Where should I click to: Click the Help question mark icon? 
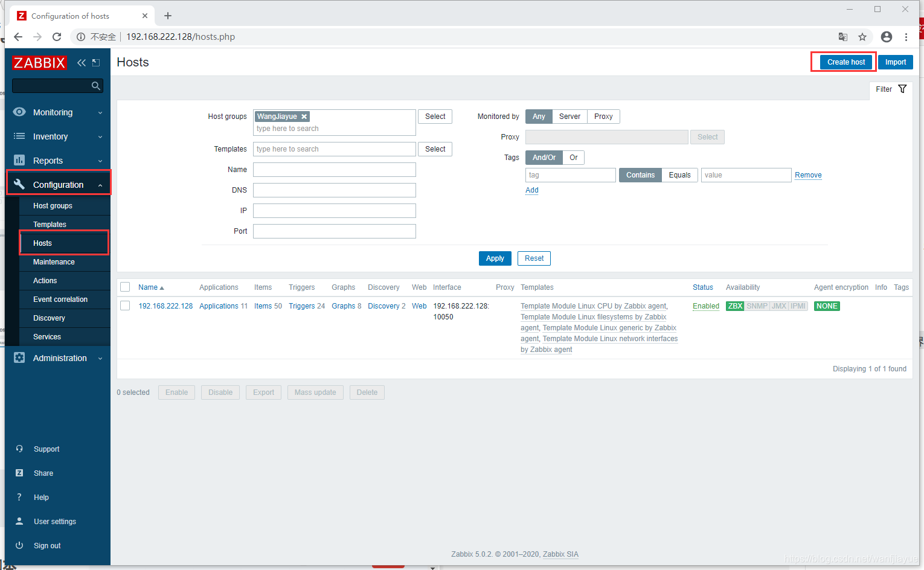coord(19,498)
